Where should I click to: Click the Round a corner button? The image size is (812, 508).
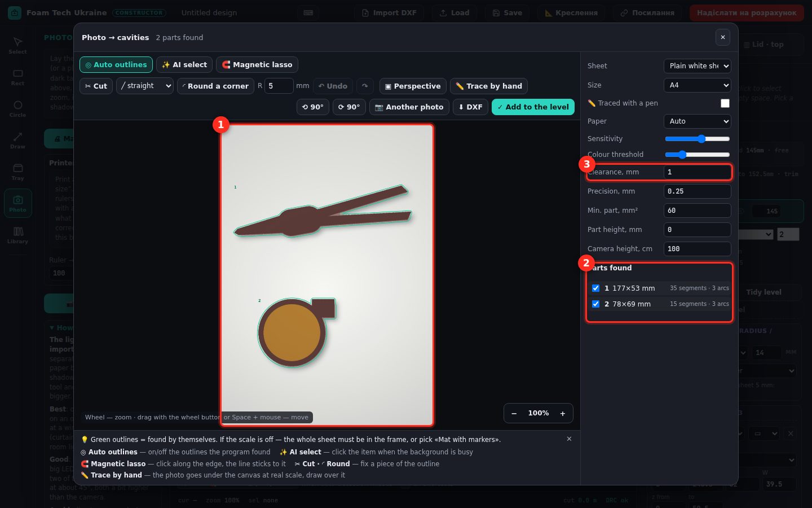click(x=215, y=86)
